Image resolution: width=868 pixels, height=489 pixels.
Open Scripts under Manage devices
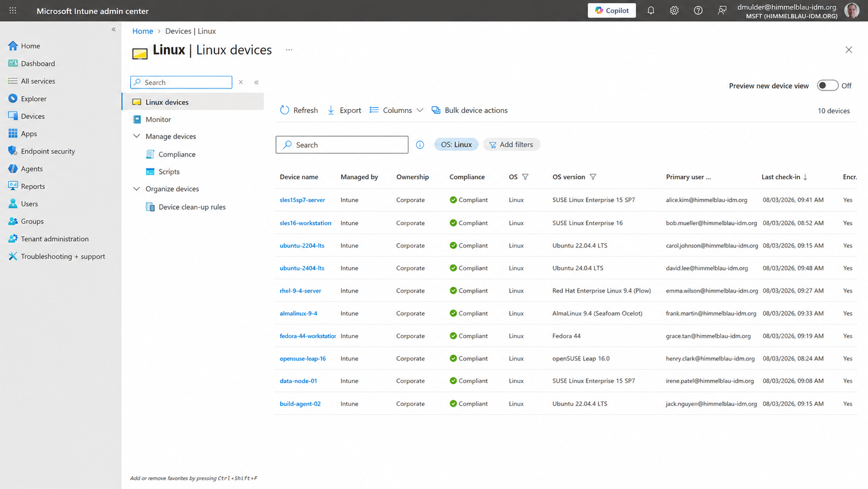point(169,171)
